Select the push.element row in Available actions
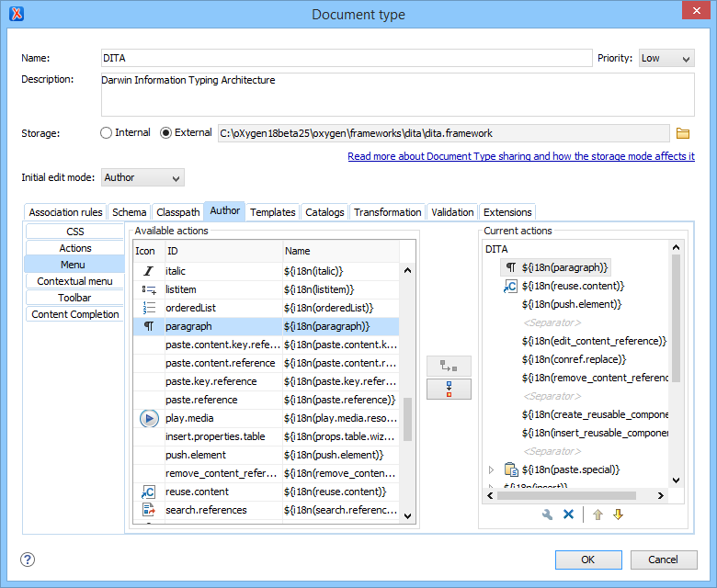 tap(267, 455)
